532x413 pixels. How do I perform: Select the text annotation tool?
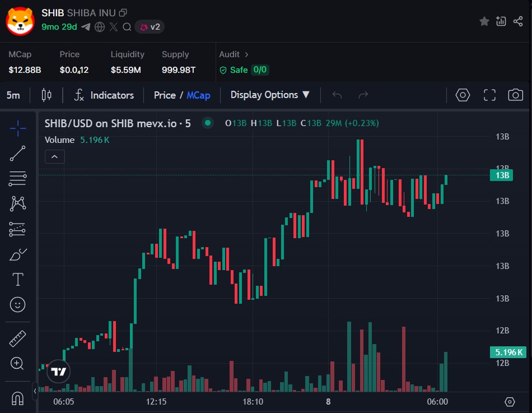click(18, 280)
